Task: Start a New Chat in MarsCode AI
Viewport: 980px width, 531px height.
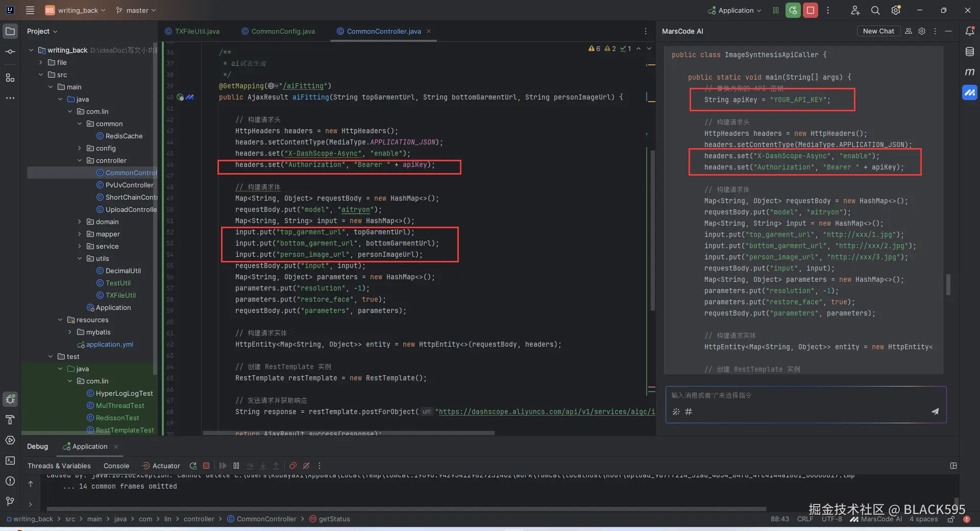Action: (x=878, y=31)
